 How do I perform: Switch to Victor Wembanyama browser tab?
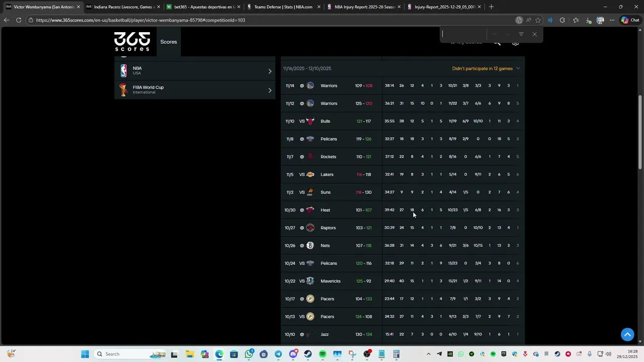click(x=43, y=7)
